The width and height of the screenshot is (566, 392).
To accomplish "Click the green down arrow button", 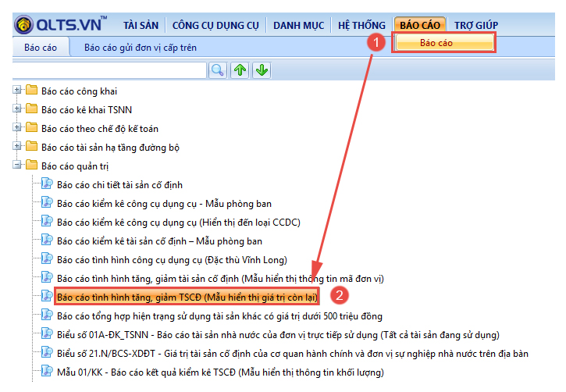I will 262,70.
